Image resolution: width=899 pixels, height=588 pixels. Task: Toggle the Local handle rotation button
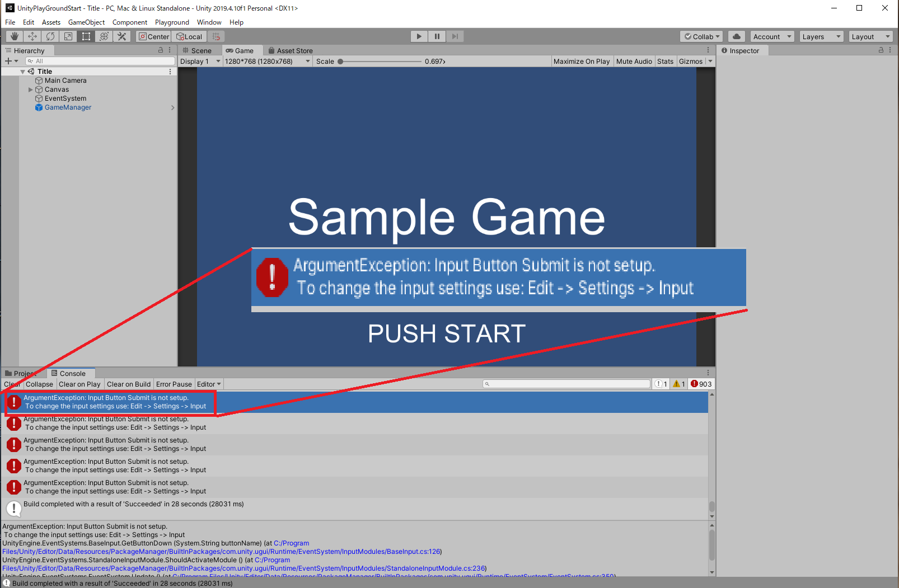pyautogui.click(x=189, y=36)
